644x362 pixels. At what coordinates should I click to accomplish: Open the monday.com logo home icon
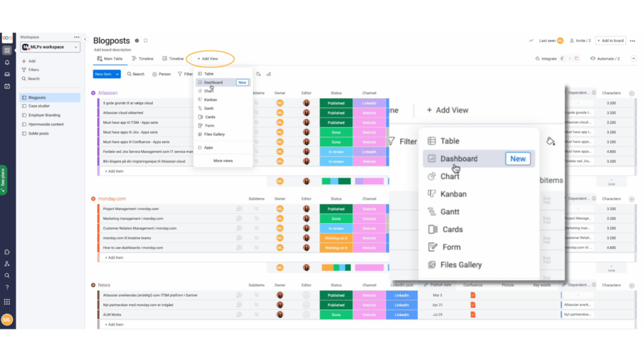point(7,38)
